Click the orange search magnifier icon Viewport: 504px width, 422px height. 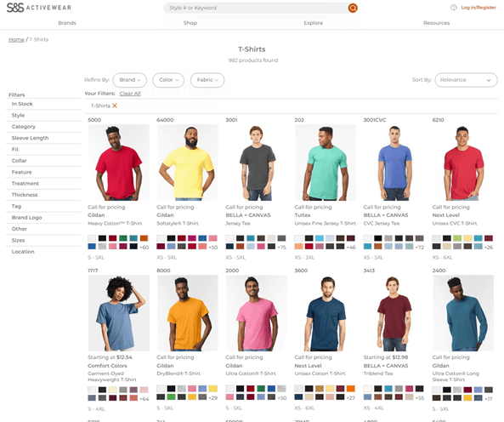pos(353,8)
